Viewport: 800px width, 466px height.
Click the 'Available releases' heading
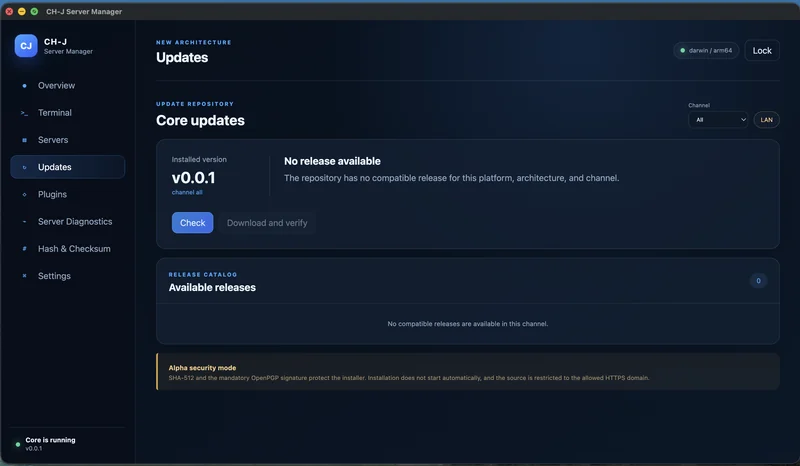pos(212,287)
